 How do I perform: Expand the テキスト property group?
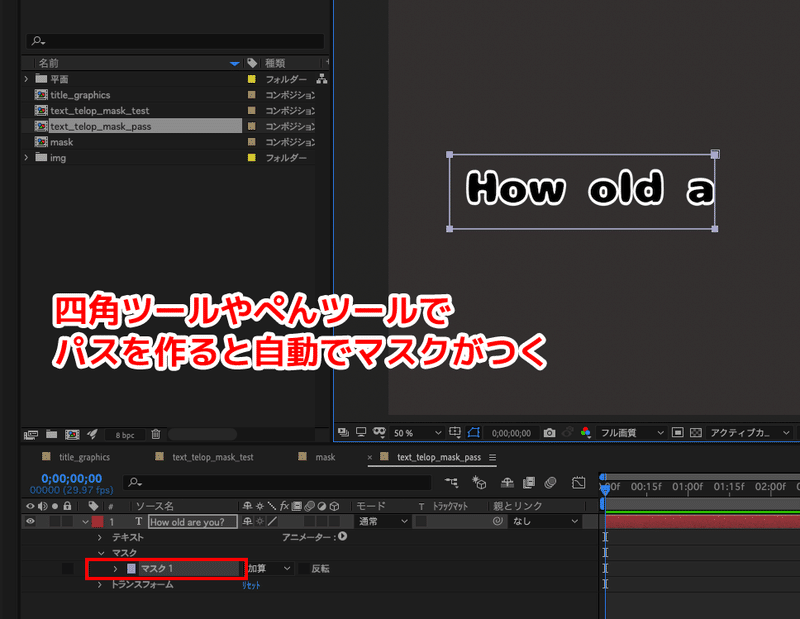(x=100, y=537)
